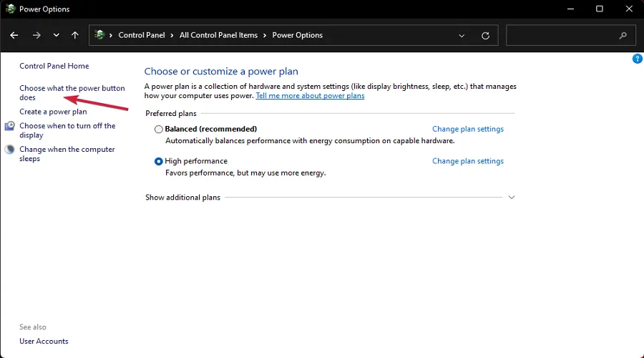The width and height of the screenshot is (644, 358).
Task: Expand Show additional plans chevron
Action: tap(511, 198)
